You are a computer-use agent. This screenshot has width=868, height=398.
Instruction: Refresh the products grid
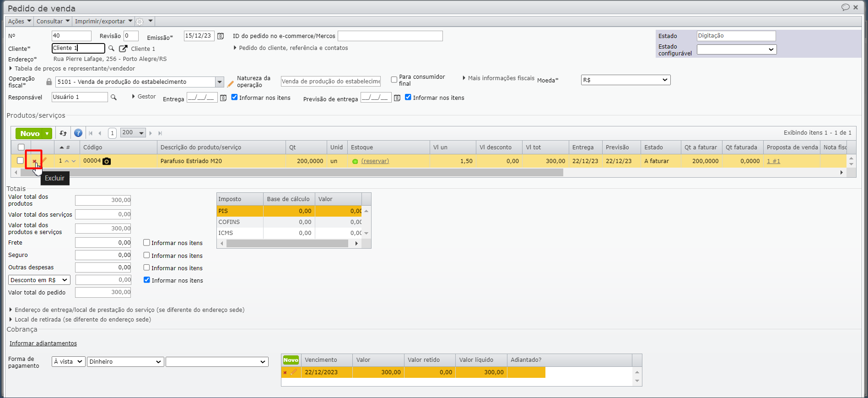pos(63,133)
